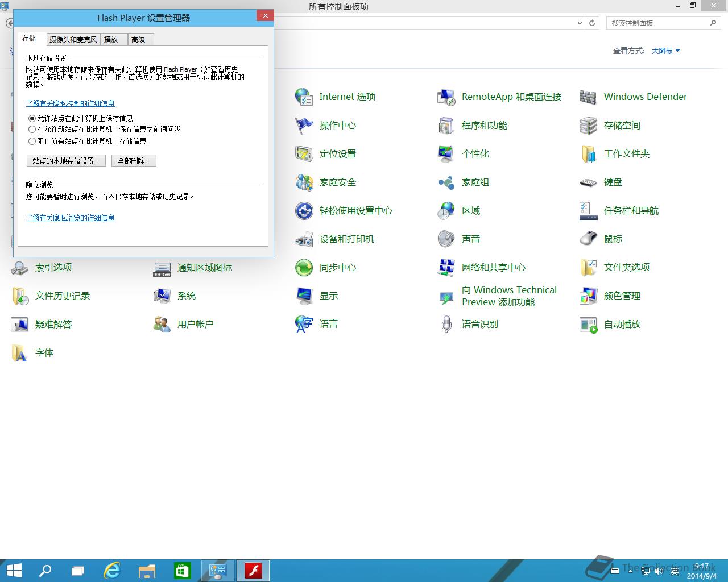The width and height of the screenshot is (728, 582).
Task: Open 家庭安全 icon
Action: pos(304,182)
